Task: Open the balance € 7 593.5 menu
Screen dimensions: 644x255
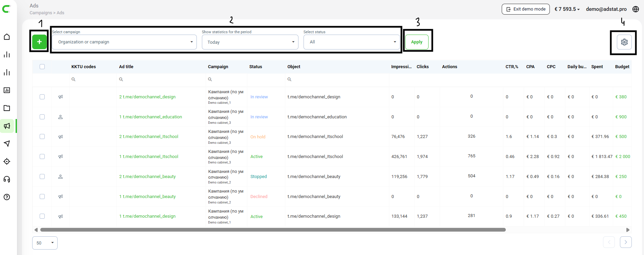Action: pos(567,9)
